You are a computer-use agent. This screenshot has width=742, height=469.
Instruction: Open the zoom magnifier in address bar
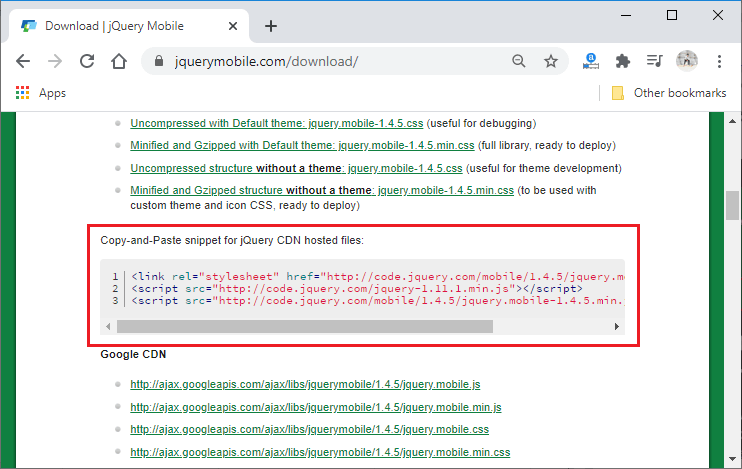pos(519,61)
